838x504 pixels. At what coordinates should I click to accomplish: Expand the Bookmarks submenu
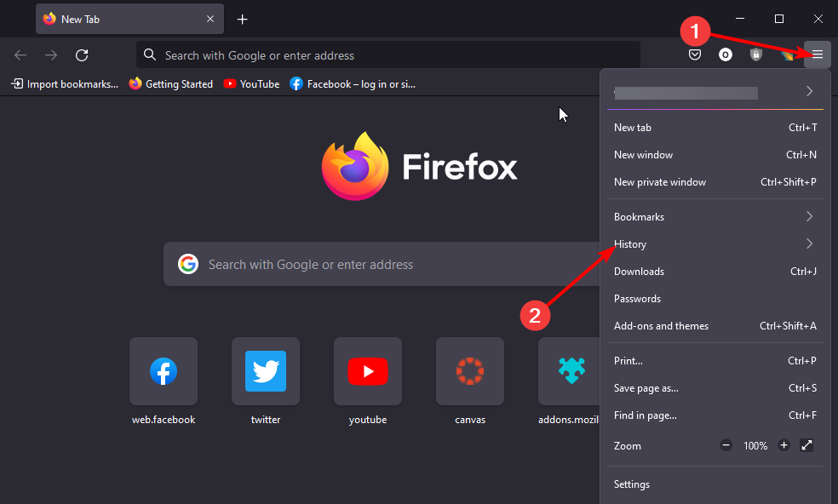(715, 216)
